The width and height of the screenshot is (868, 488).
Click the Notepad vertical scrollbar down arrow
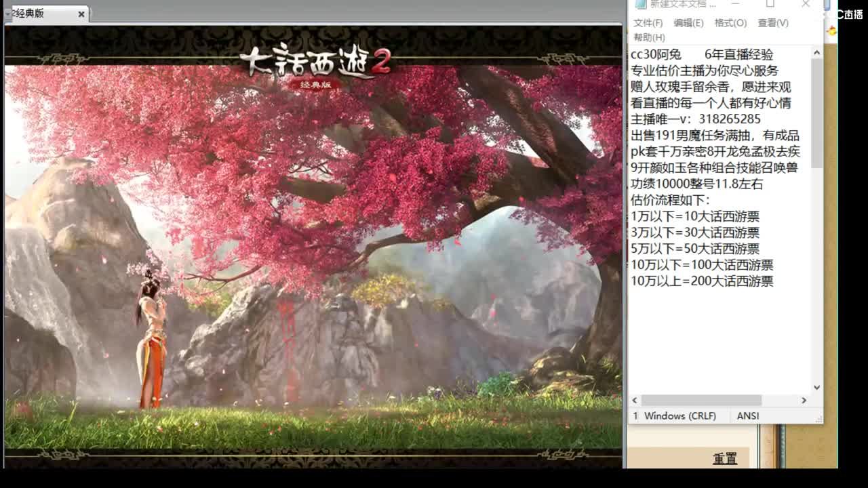[817, 388]
